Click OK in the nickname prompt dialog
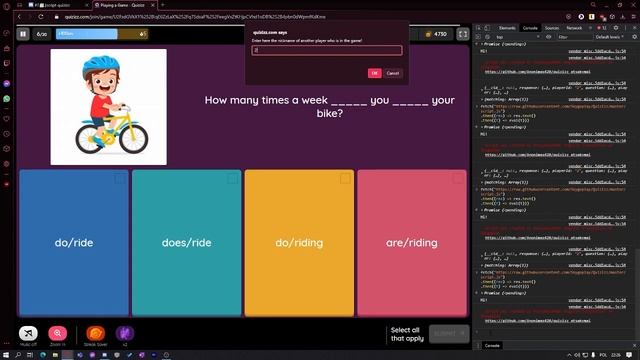The image size is (640, 360). tap(374, 73)
